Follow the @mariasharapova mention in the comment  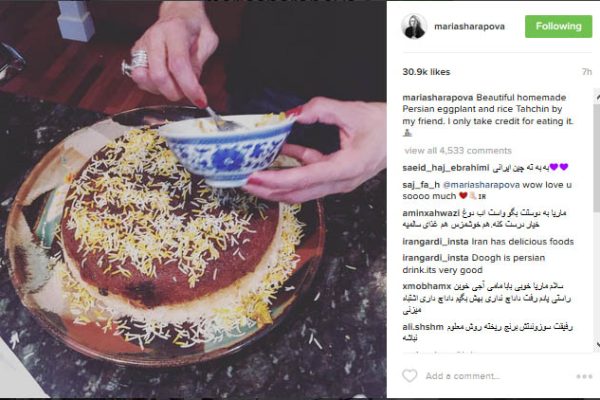click(x=481, y=185)
